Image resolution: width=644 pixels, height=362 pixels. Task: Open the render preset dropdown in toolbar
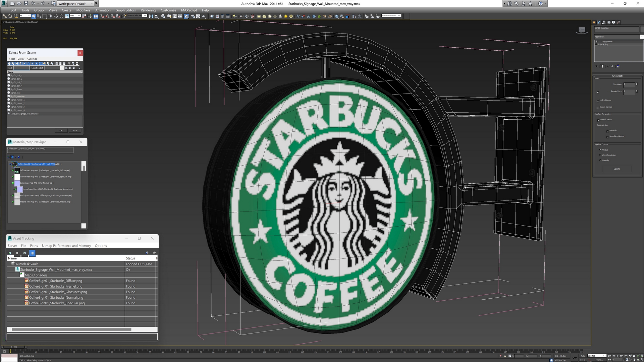pyautogui.click(x=391, y=16)
